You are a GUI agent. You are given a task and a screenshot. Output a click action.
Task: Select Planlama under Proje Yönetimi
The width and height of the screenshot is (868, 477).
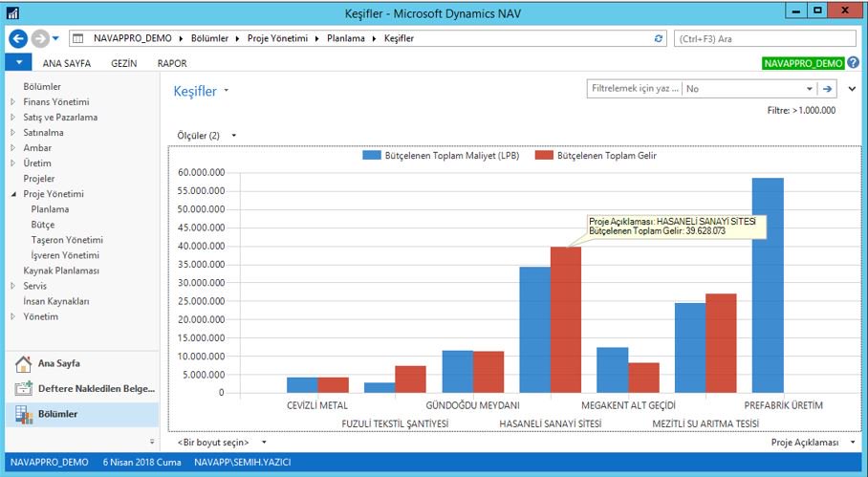coord(51,209)
